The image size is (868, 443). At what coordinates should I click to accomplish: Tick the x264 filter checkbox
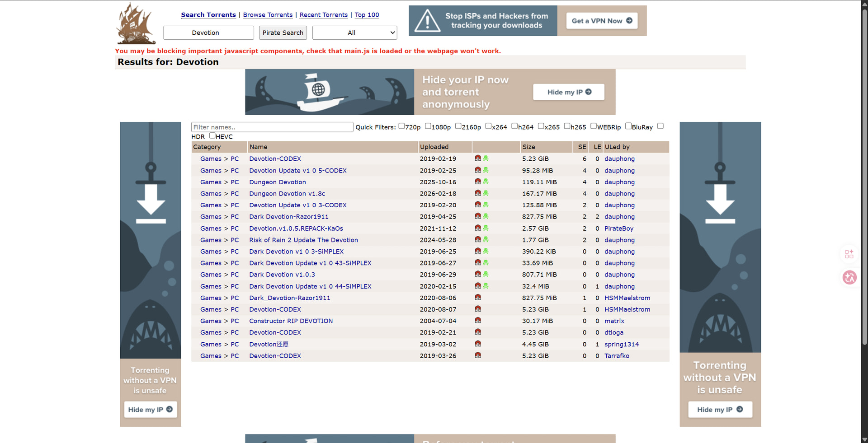click(488, 126)
